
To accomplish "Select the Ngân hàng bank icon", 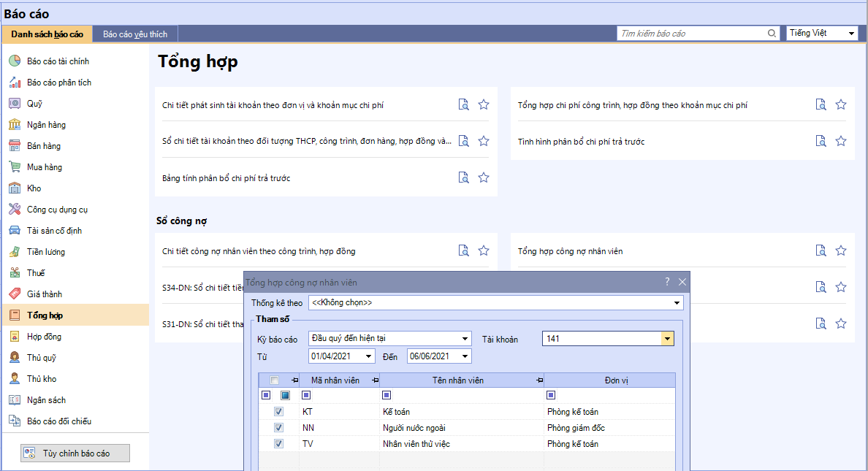I will coord(15,125).
